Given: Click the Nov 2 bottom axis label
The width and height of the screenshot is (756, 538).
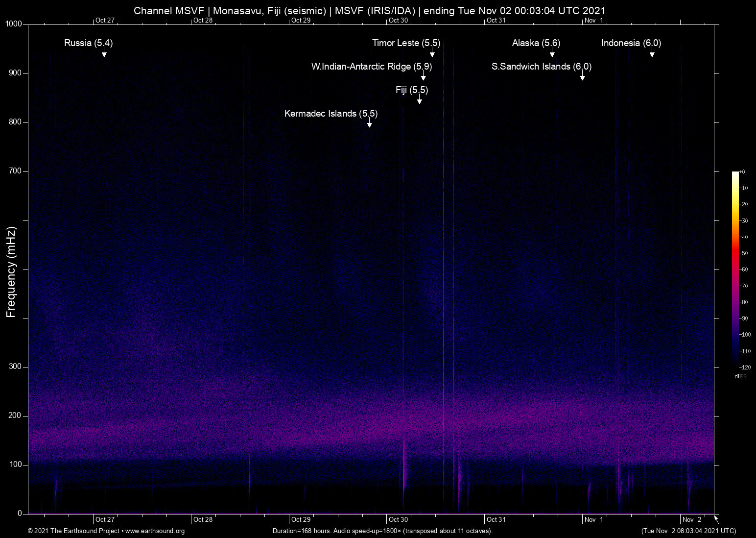Looking at the screenshot, I should click(x=692, y=519).
